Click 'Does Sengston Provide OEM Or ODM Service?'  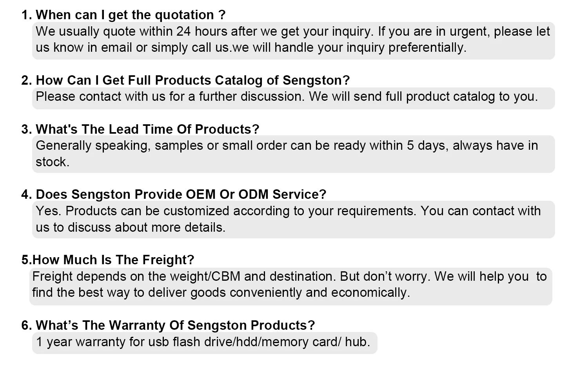coord(174,194)
